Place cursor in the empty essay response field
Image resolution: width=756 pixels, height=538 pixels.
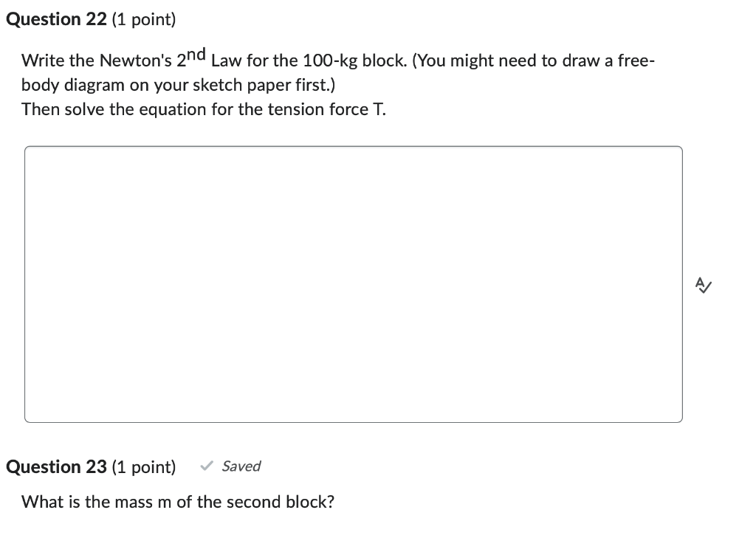click(x=354, y=283)
